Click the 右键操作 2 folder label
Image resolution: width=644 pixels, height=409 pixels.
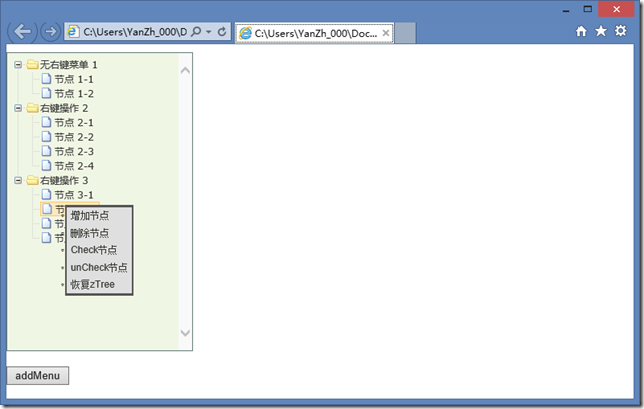(64, 108)
